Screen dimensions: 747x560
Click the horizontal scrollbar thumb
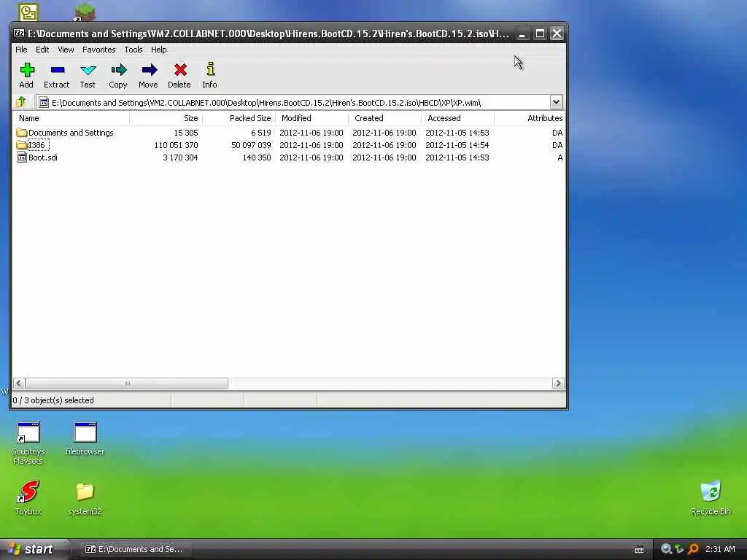[x=127, y=384]
